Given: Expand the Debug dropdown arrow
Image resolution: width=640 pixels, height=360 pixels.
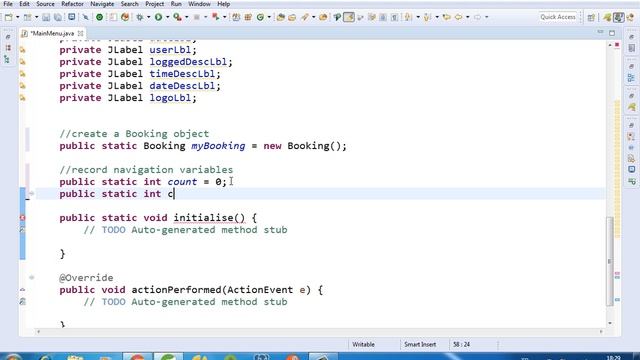Looking at the screenshot, I should tap(148, 17).
